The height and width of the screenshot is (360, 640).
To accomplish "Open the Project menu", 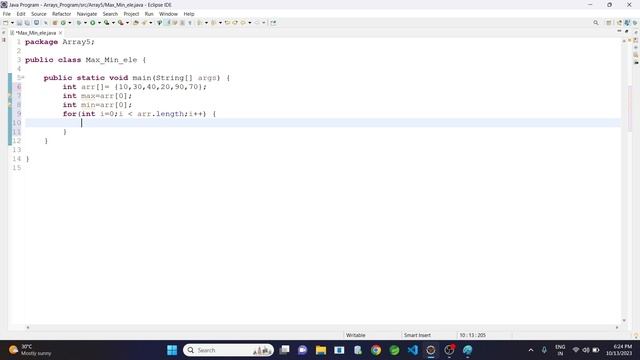I will (131, 14).
